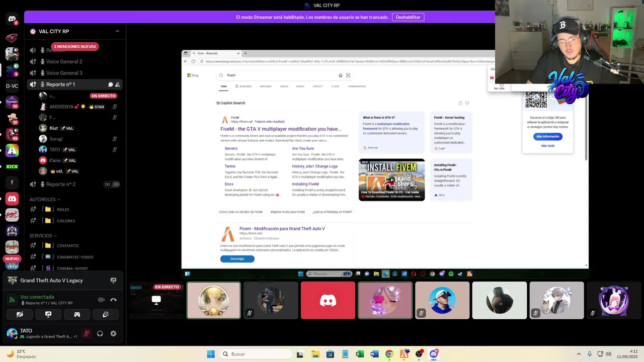The height and width of the screenshot is (362, 644).
Task: Open Installing FiveM sublink in shared browser
Action: pyautogui.click(x=305, y=184)
